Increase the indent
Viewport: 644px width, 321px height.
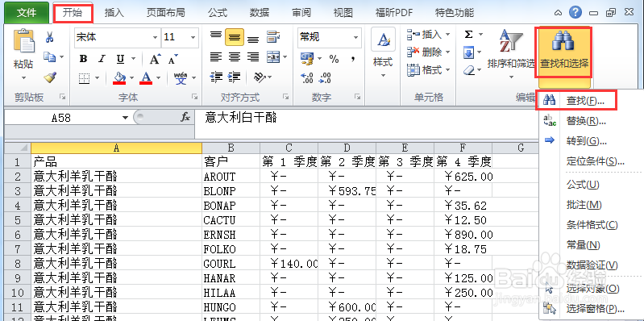tap(234, 77)
